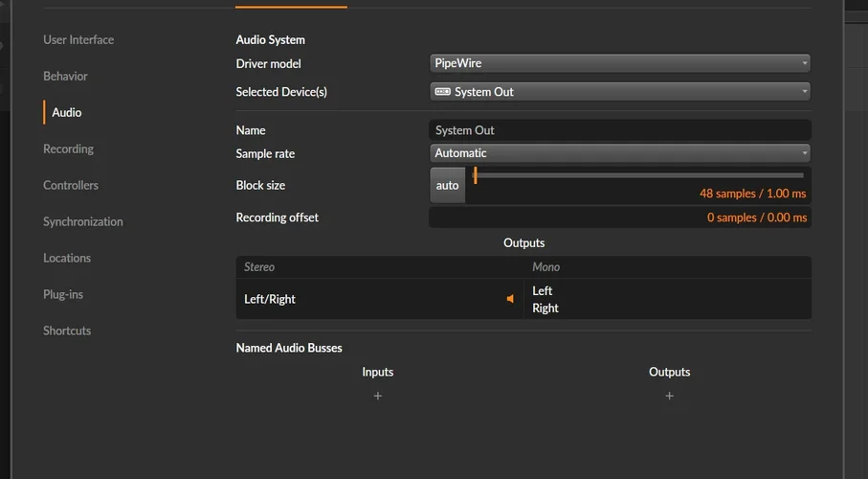Click the Block size slider handle
The width and height of the screenshot is (868, 479).
475,175
